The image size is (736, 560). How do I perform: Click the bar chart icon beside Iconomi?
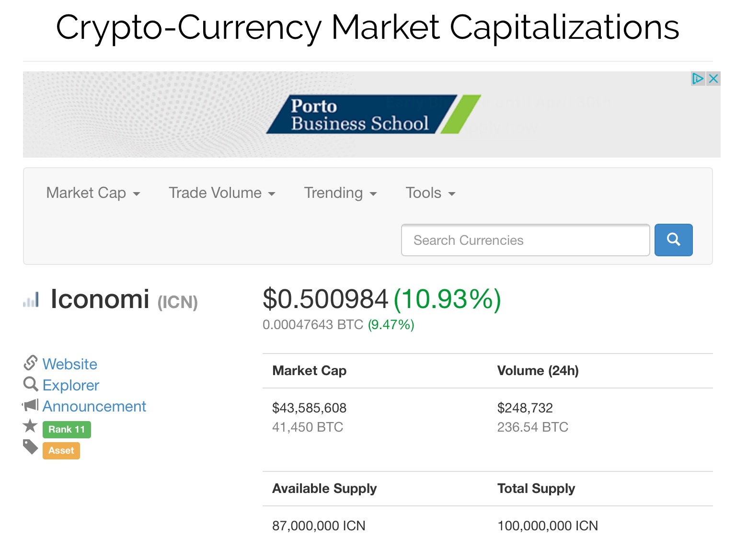pyautogui.click(x=32, y=300)
